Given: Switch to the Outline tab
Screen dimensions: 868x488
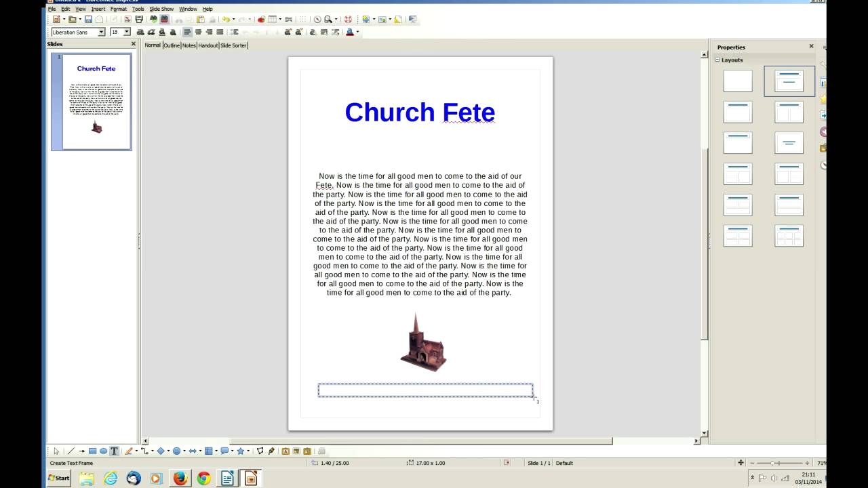Looking at the screenshot, I should click(x=172, y=45).
